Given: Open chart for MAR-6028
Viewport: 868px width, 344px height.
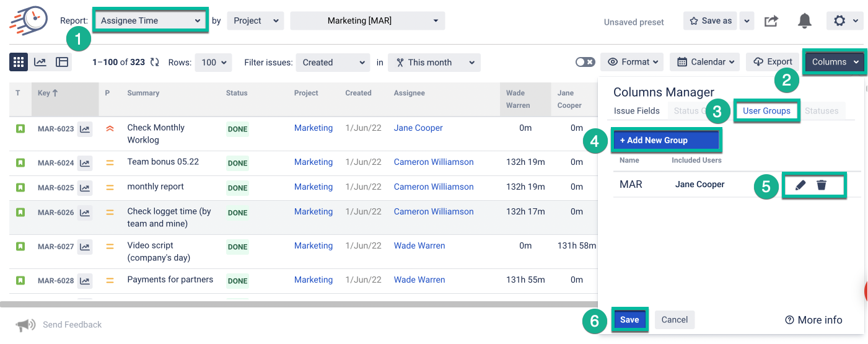Looking at the screenshot, I should 85,281.
